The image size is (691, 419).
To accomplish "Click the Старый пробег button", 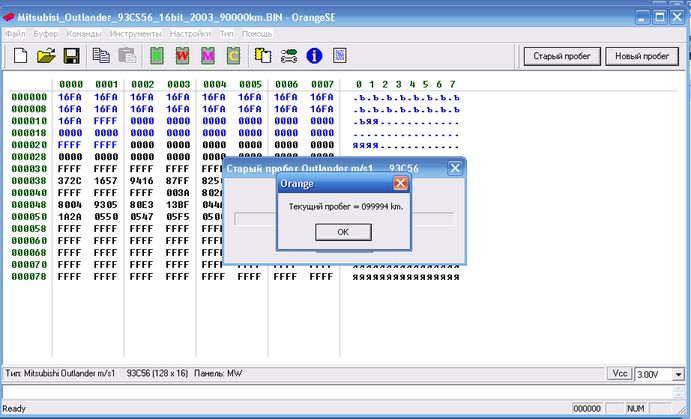I will (x=561, y=56).
